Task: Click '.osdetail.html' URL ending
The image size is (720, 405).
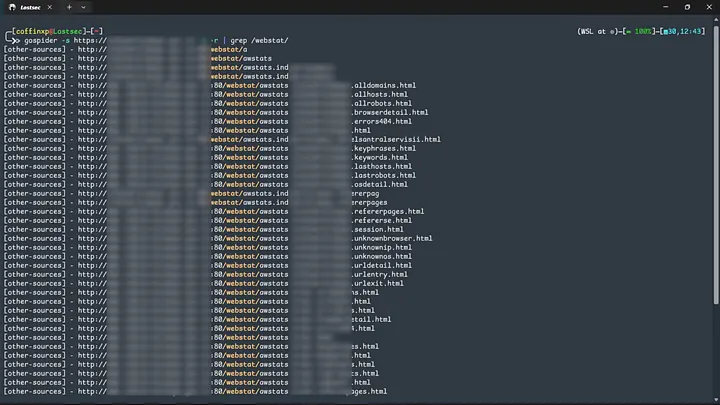Action: [379, 185]
